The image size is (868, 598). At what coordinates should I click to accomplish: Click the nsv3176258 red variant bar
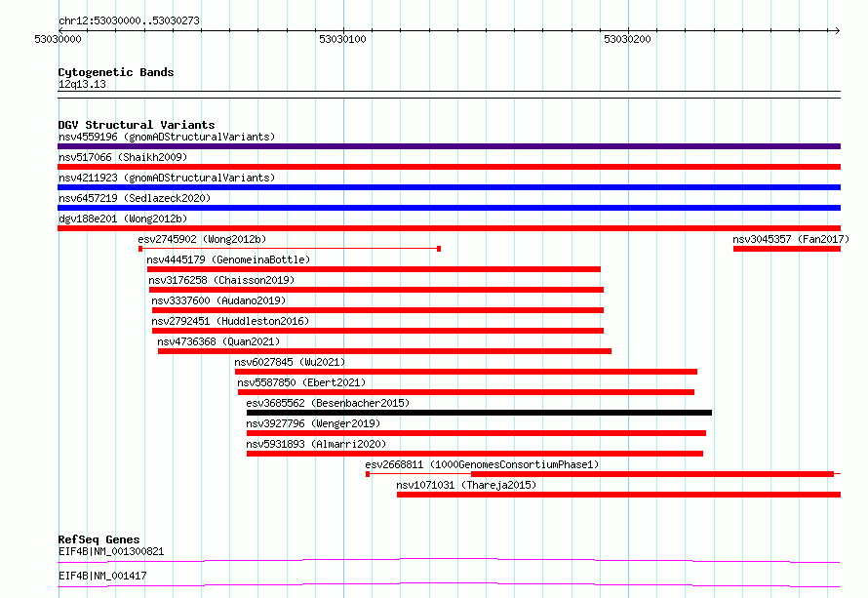click(376, 290)
